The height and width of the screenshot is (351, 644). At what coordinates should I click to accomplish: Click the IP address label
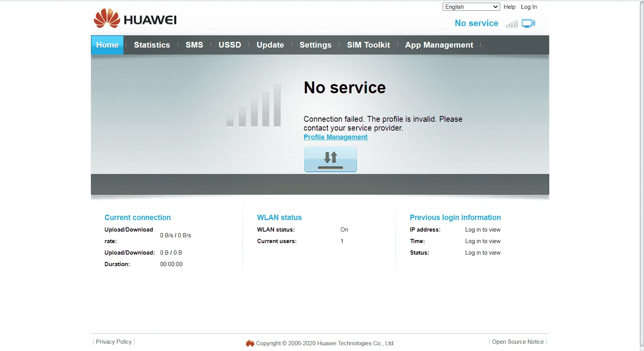coord(425,230)
